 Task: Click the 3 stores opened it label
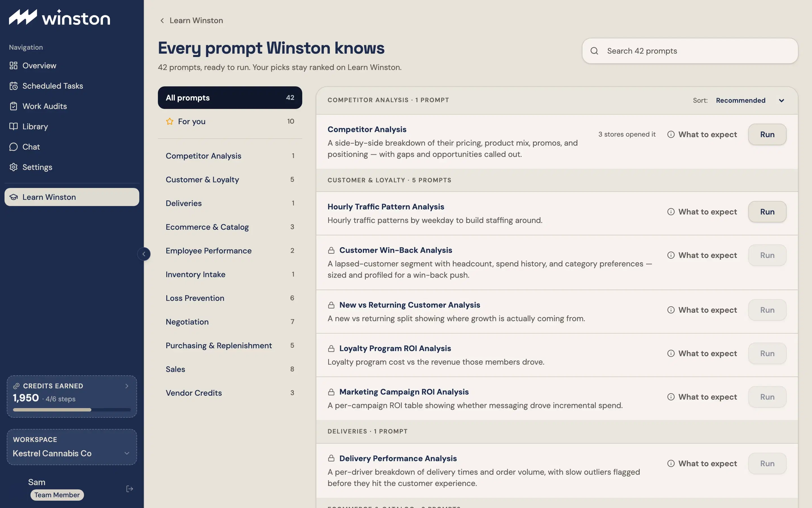[627, 134]
